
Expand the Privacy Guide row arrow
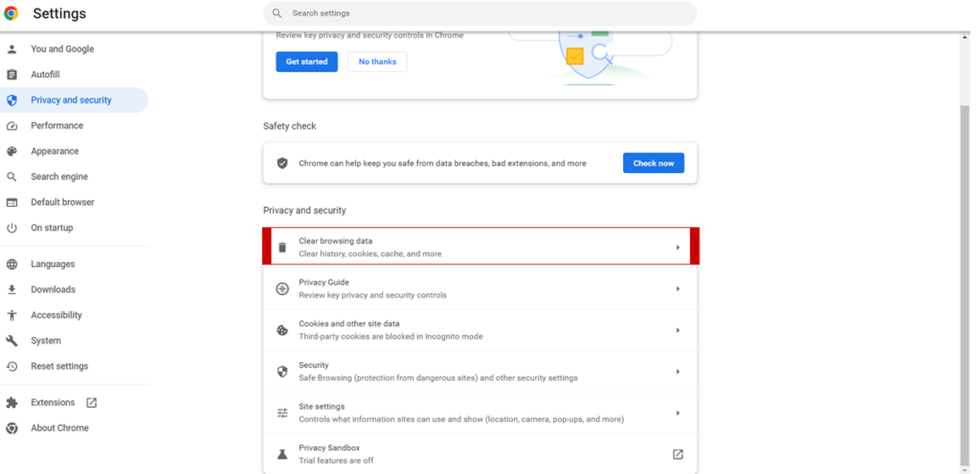coord(678,289)
